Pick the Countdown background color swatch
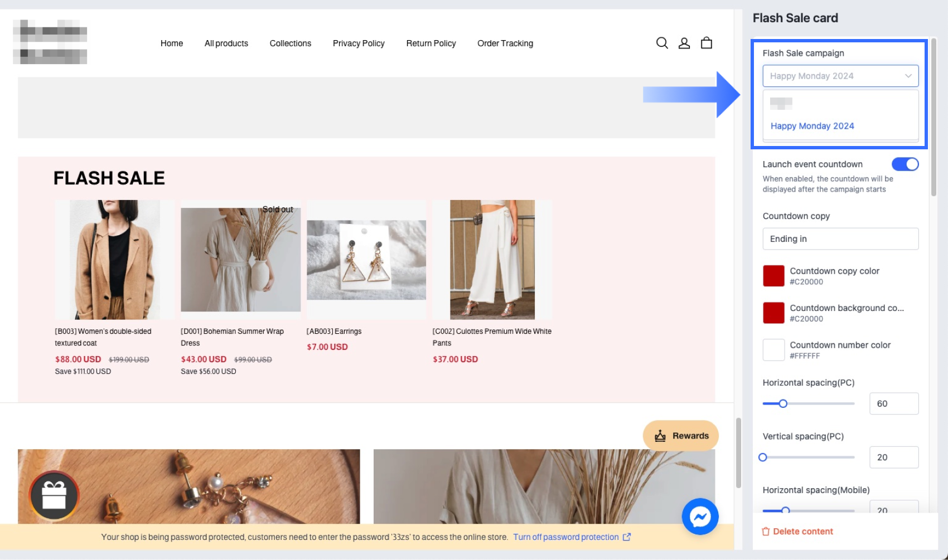 [x=773, y=313]
